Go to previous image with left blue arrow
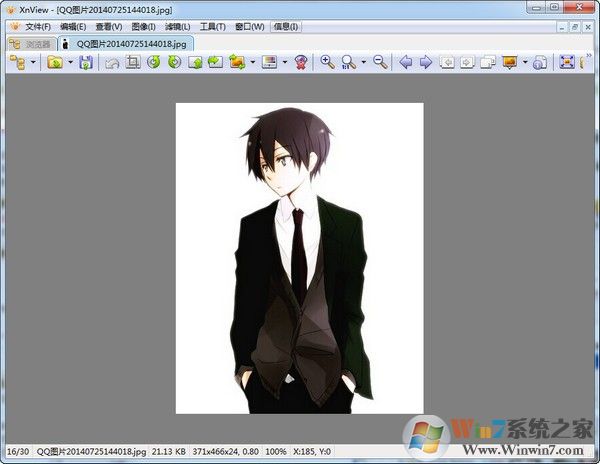The image size is (600, 464). tap(406, 62)
